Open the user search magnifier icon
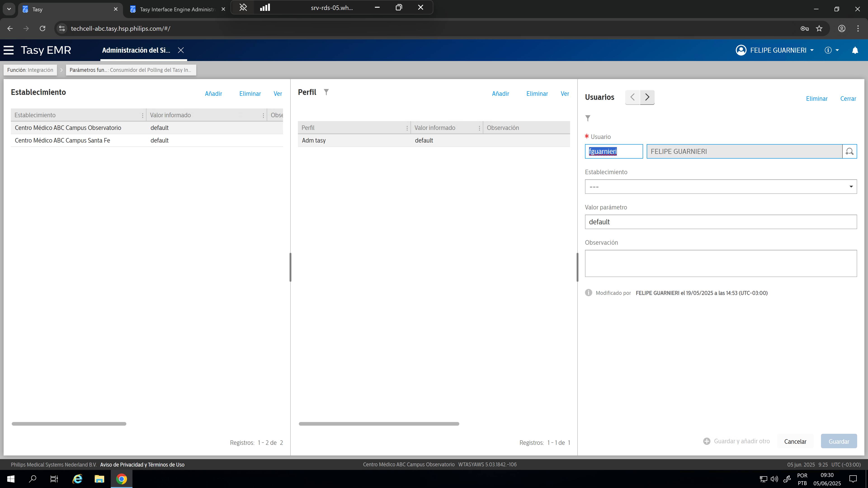The image size is (868, 488). [x=849, y=152]
